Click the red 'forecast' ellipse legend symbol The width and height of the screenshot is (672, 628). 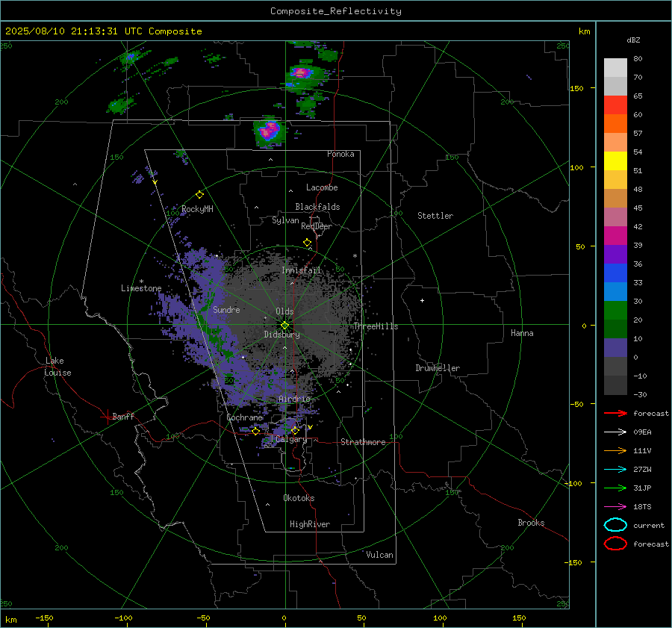[x=615, y=544]
